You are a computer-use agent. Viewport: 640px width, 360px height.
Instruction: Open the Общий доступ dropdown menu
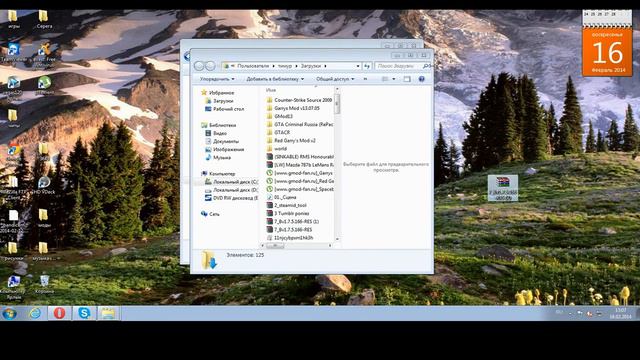pos(335,79)
